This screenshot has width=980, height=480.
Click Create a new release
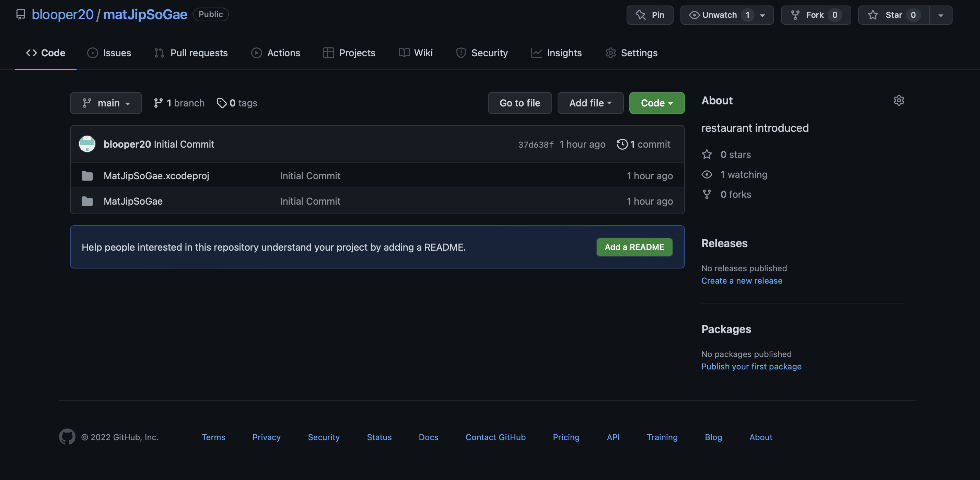(742, 281)
